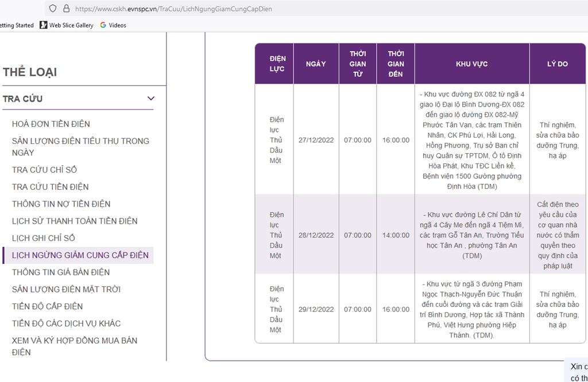Click the NGÀY column header
The width and height of the screenshot is (588, 382).
coord(316,64)
